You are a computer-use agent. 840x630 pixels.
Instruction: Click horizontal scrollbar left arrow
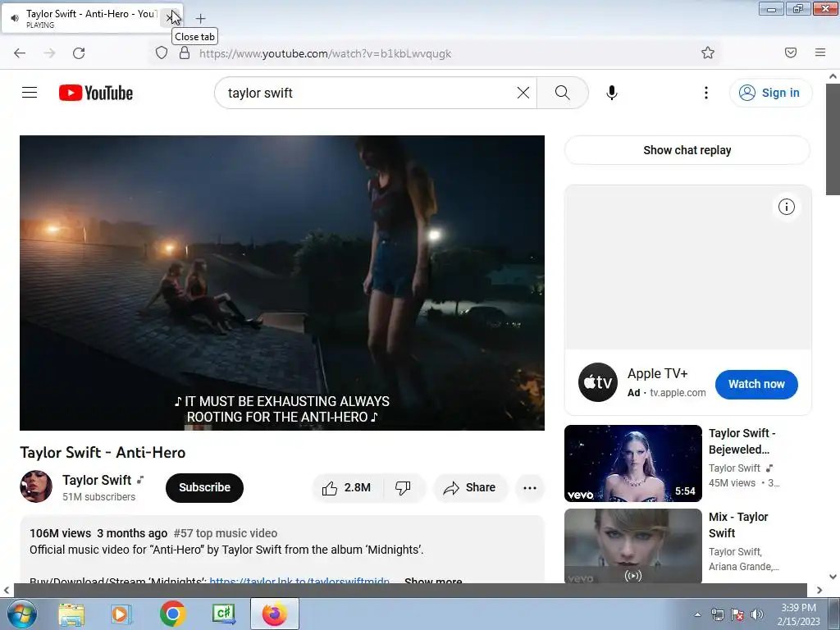[7, 591]
